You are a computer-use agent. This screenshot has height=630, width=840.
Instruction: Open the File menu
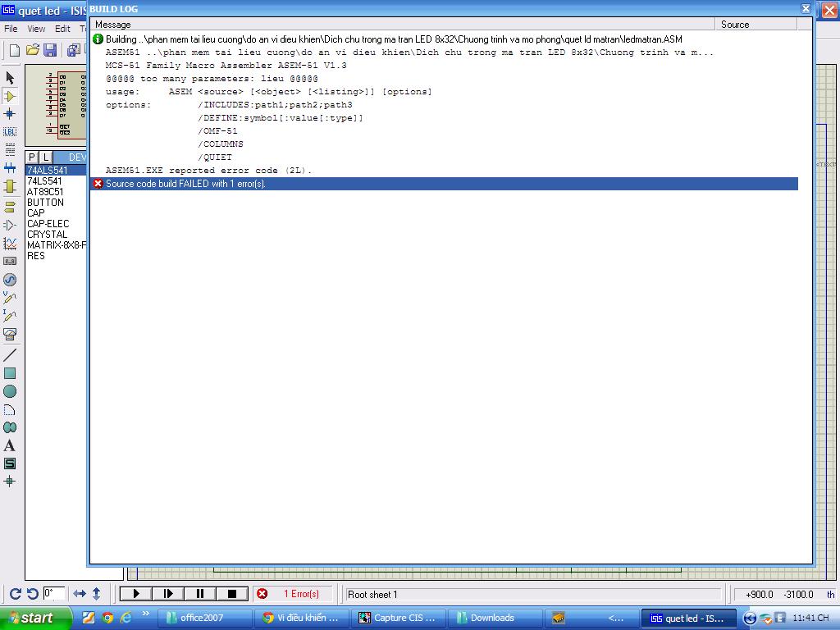[11, 29]
